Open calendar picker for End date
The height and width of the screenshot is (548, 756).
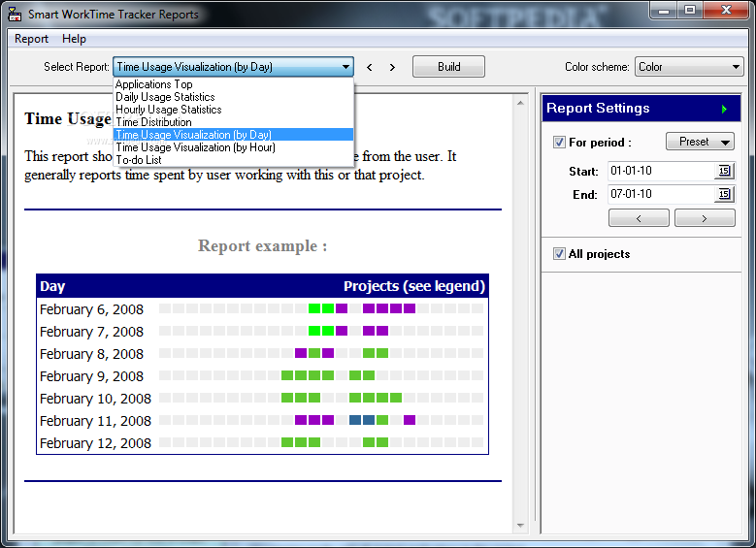point(724,194)
